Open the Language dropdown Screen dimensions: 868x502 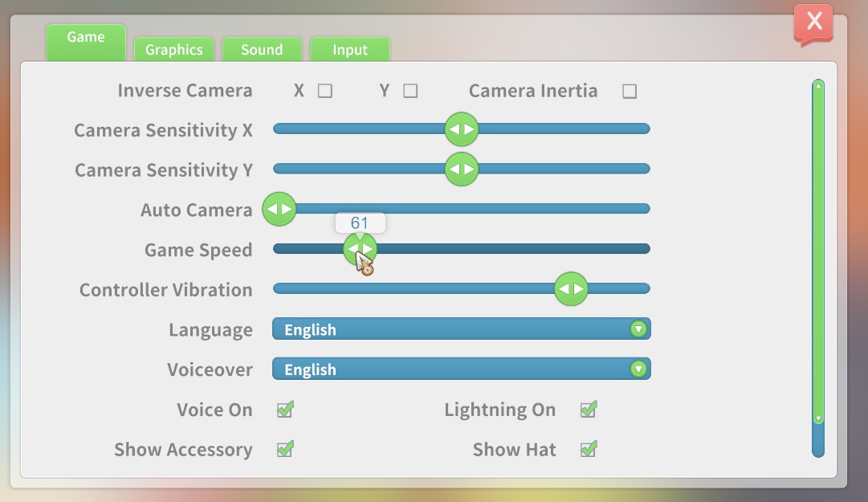click(x=462, y=329)
